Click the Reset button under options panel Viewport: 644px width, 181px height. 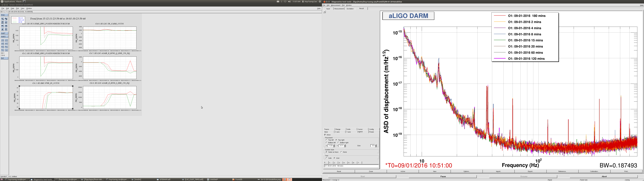click(x=339, y=171)
